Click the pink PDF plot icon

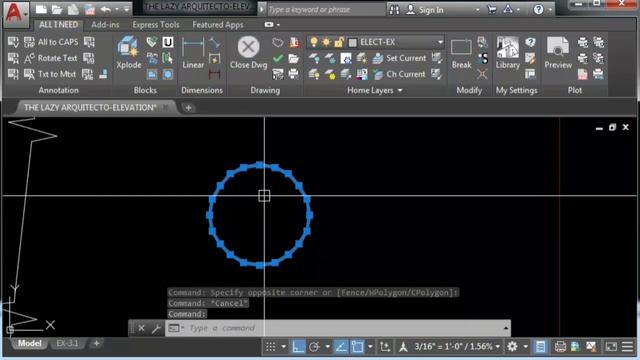(583, 74)
